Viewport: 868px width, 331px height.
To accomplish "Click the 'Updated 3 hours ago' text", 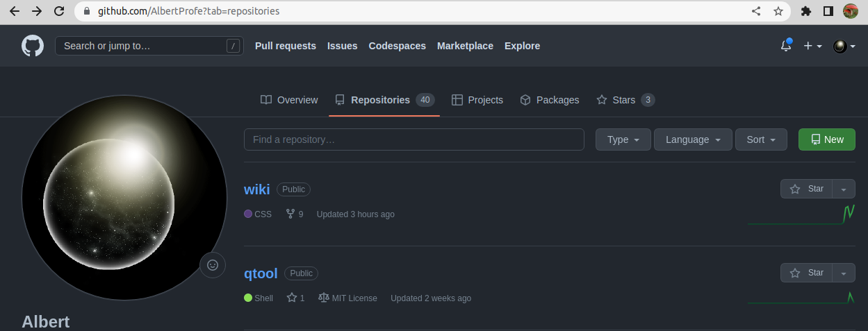I will coord(356,214).
